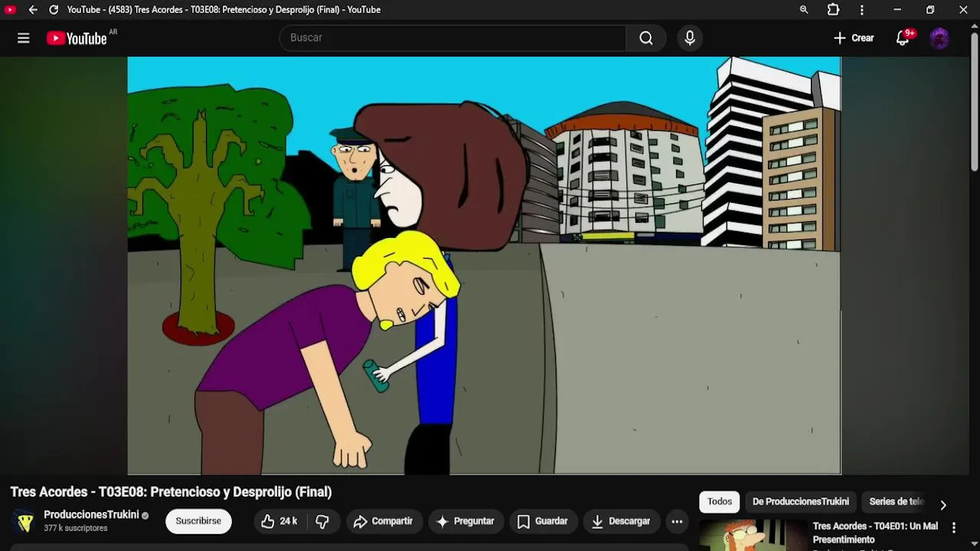Image resolution: width=980 pixels, height=551 pixels.
Task: Click the Preguntar button
Action: click(465, 521)
